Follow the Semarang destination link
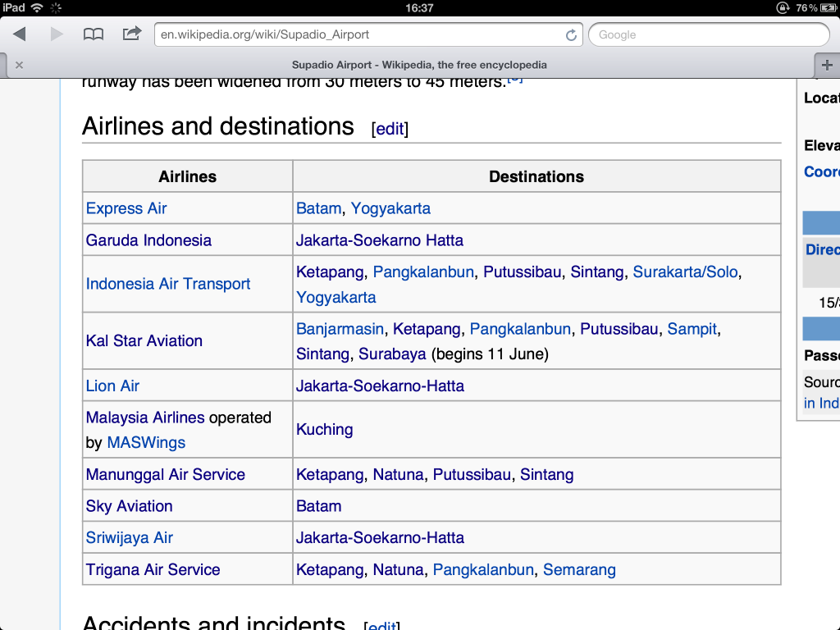Image resolution: width=840 pixels, height=630 pixels. point(579,569)
